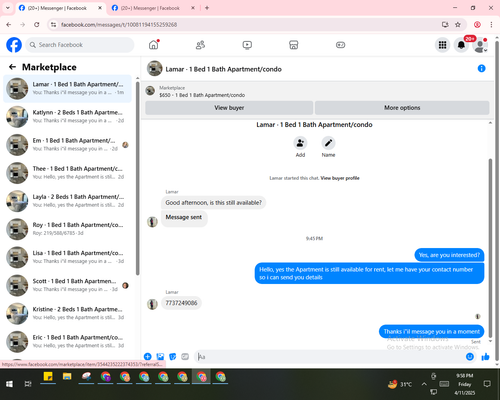Viewport: 500px width, 400px height.
Task: Open the tab search dropdown arrow
Action: (8, 8)
